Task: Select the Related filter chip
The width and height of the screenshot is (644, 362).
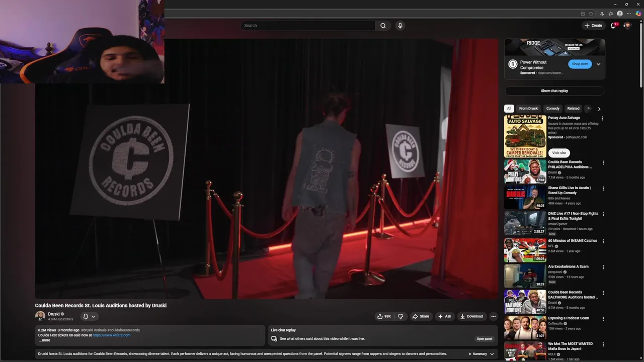Action: click(x=574, y=109)
